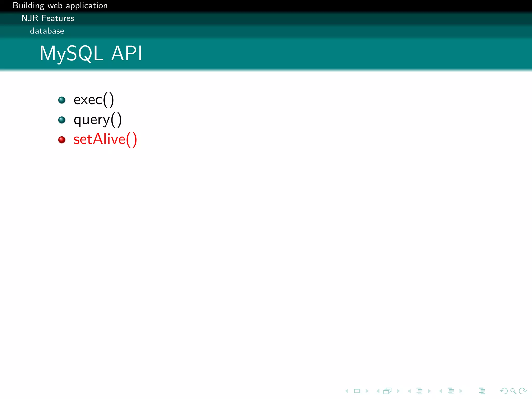The width and height of the screenshot is (532, 399).
Task: Open search with magnifier icon
Action: 513,391
